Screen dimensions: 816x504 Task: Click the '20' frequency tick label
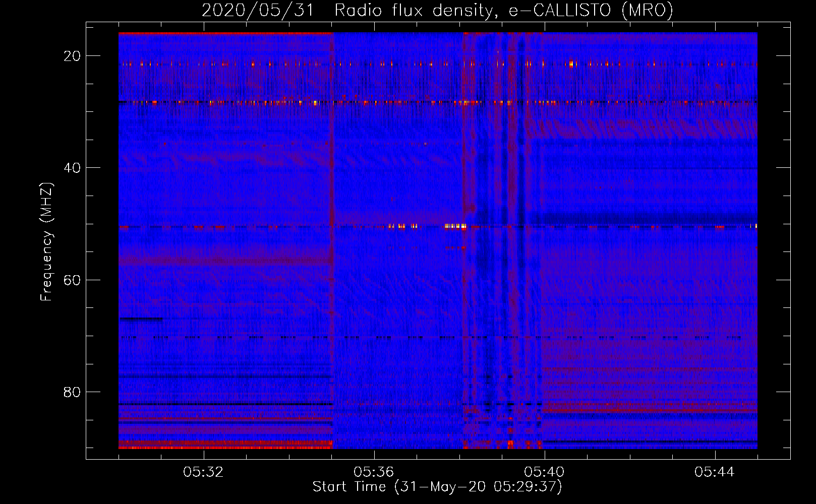click(x=72, y=56)
